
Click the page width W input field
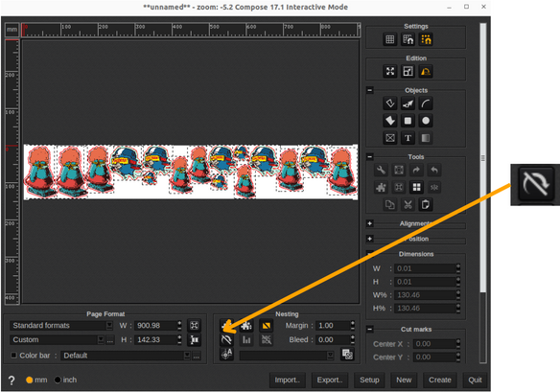pyautogui.click(x=155, y=325)
